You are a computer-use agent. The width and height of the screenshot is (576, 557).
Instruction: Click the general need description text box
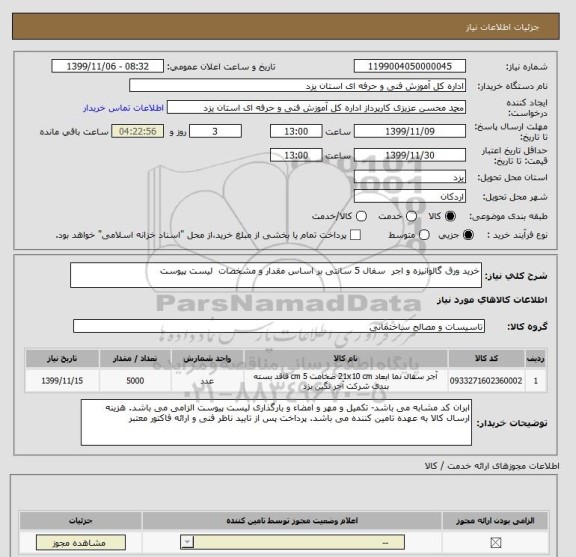(276, 275)
